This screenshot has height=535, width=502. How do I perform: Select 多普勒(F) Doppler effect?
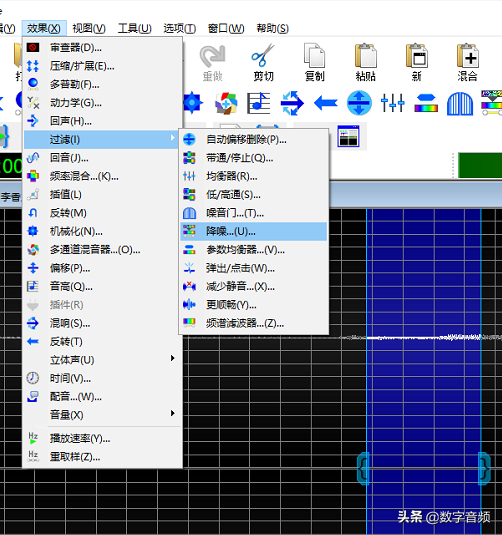click(x=102, y=84)
